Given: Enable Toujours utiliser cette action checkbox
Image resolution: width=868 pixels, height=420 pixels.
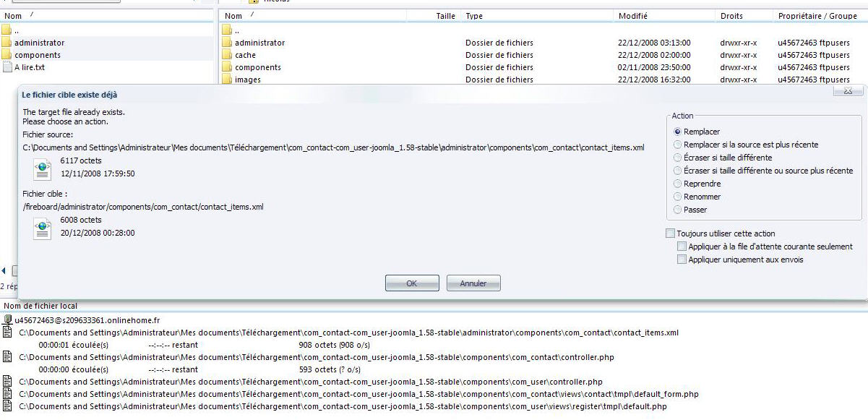Looking at the screenshot, I should pyautogui.click(x=670, y=233).
